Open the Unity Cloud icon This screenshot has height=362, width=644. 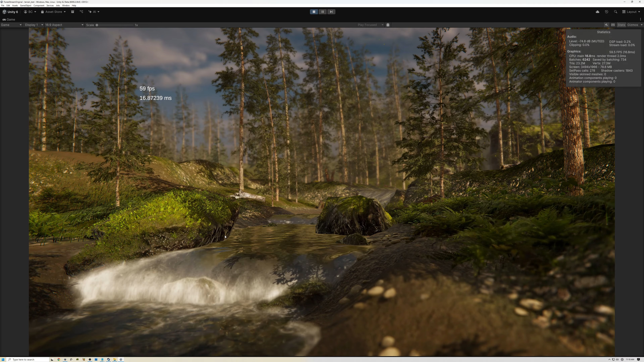click(x=598, y=12)
